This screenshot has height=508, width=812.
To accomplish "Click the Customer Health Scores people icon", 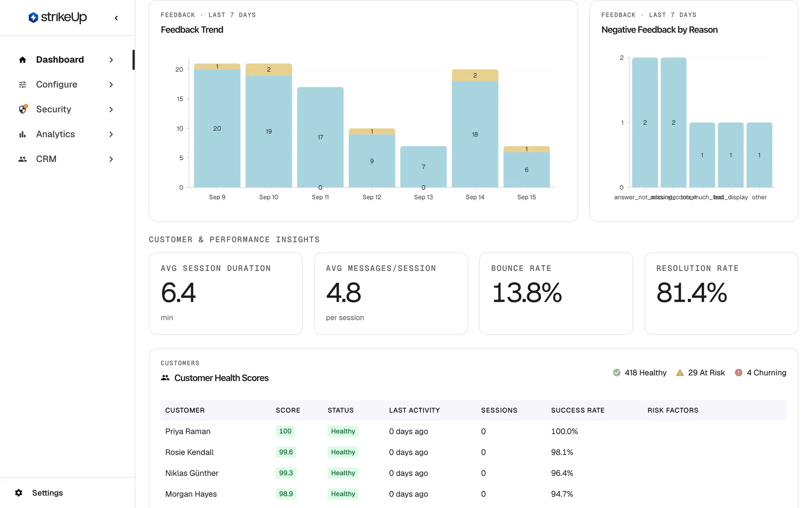I will (165, 378).
